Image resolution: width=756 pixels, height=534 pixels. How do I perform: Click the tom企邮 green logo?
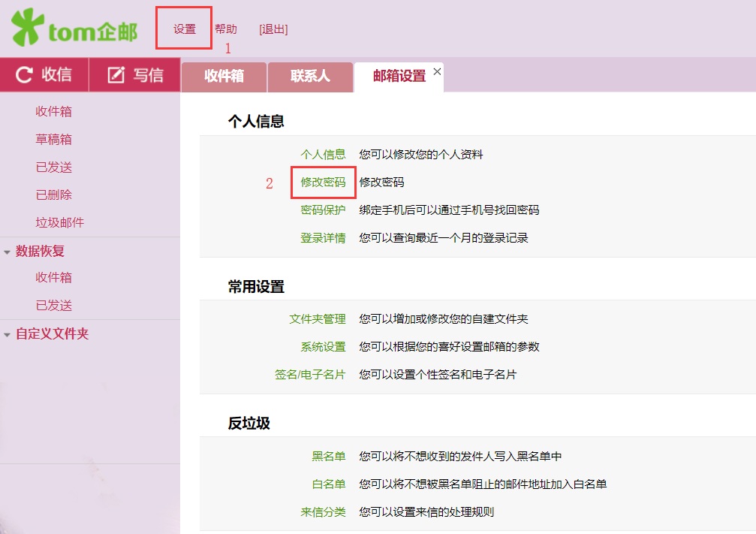click(74, 28)
